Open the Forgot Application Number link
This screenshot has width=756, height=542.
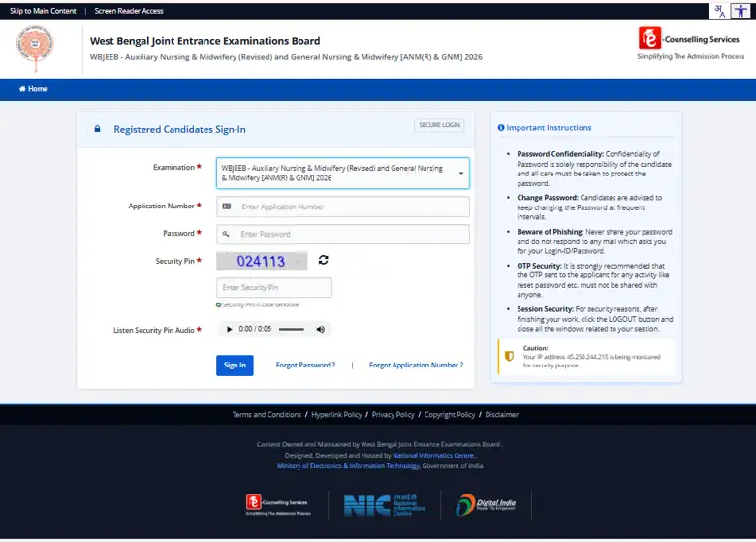(416, 365)
